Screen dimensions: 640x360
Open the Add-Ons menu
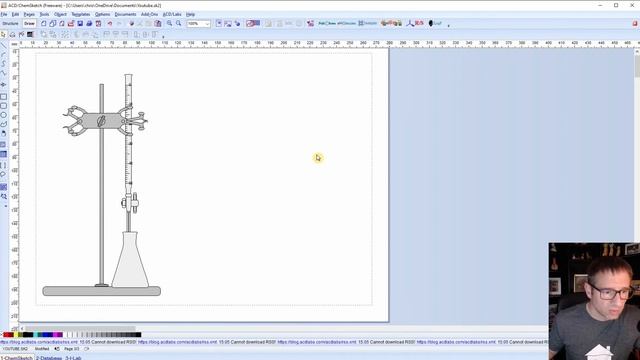[x=149, y=14]
